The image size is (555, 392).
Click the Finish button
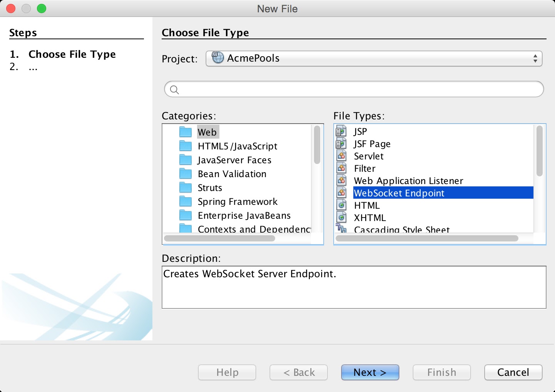pos(441,372)
